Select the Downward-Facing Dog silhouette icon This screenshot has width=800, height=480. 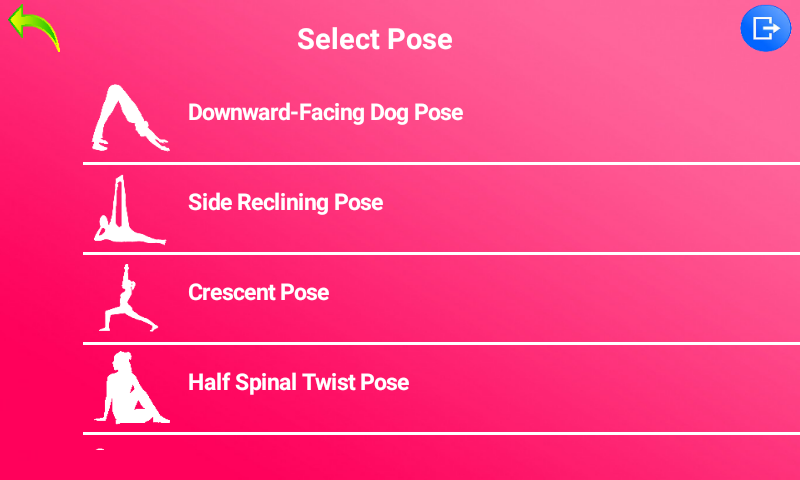point(130,118)
